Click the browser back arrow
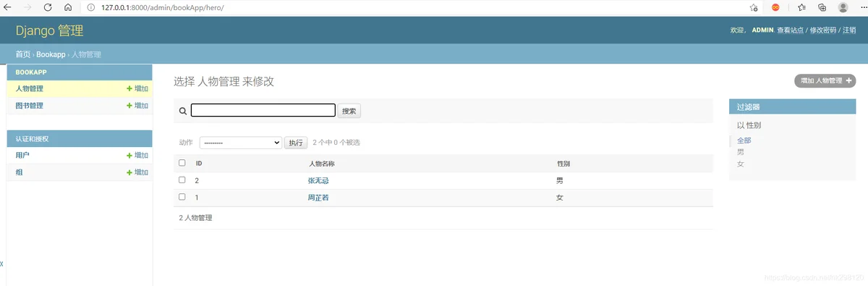 (7, 7)
